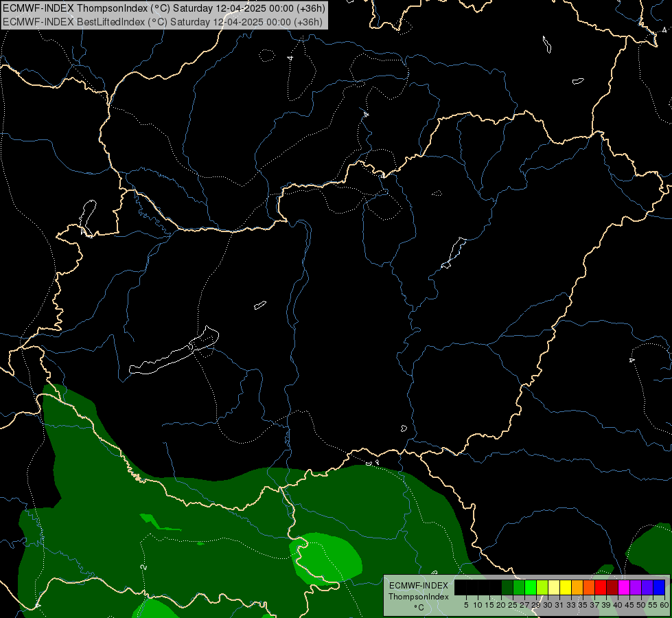The height and width of the screenshot is (618, 672).
Task: Choose the purple 45–50 legend swatch
Action: point(636,587)
